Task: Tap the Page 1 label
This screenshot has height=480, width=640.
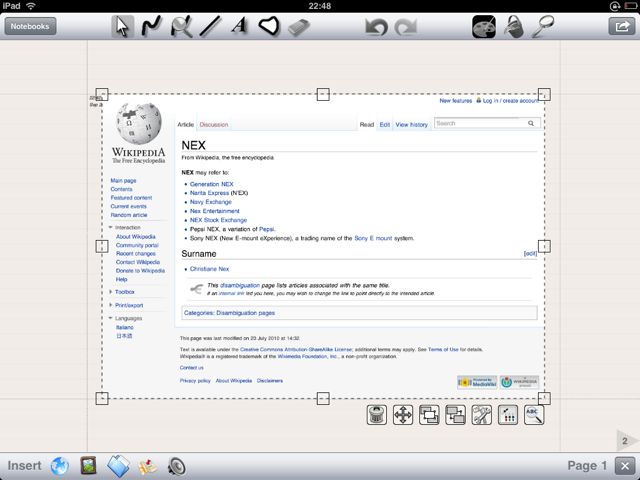Action: [587, 465]
